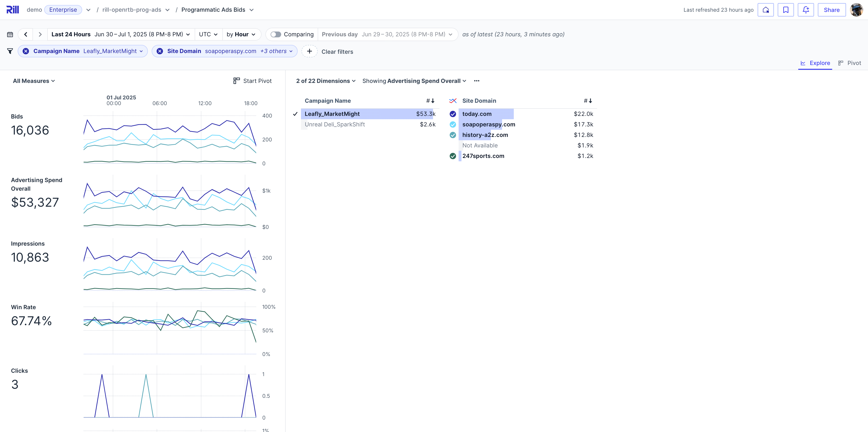Open the bookmarks panel icon
Viewport: 868px width, 432px height.
[786, 9]
